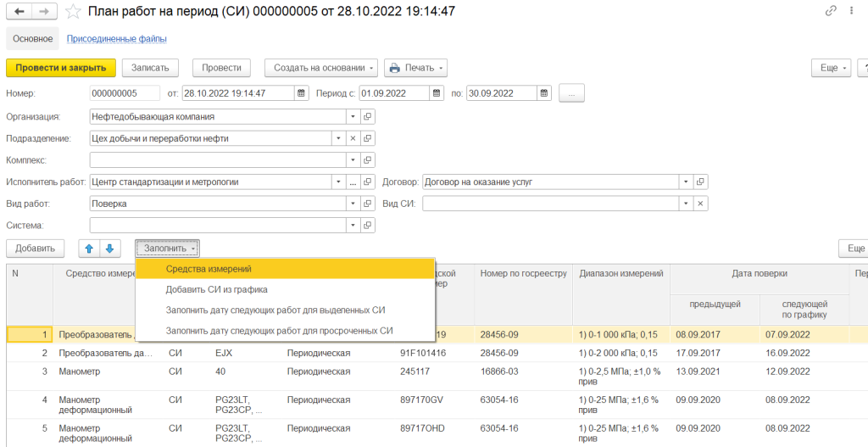Click the back navigation arrow
The width and height of the screenshot is (868, 447).
click(19, 12)
